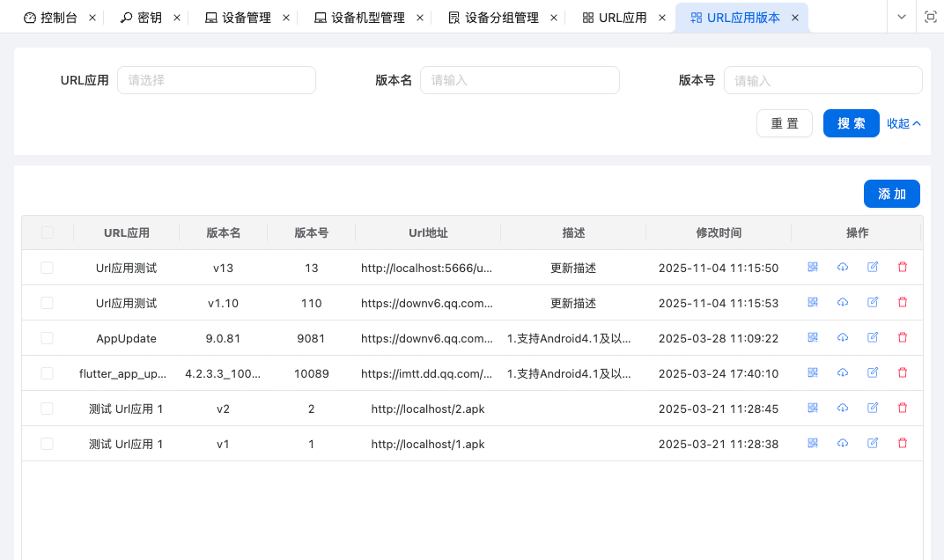
Task: Click the download icon in the AppUpdate row
Action: pos(842,337)
